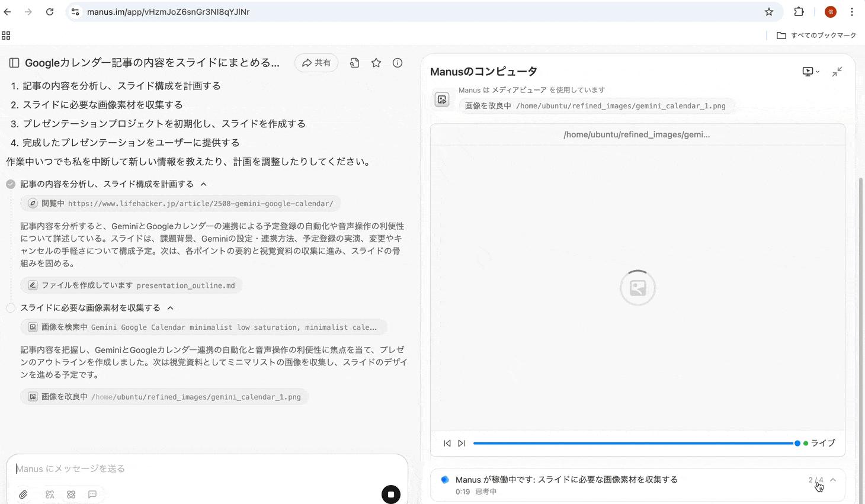Open the lifehacker.jp browsing step chip

pyautogui.click(x=181, y=203)
